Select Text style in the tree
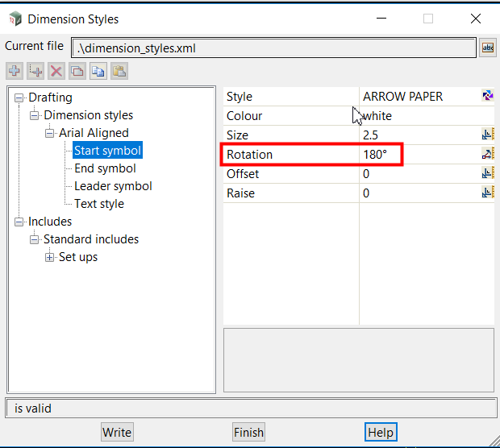This screenshot has height=448, width=500. [x=99, y=204]
